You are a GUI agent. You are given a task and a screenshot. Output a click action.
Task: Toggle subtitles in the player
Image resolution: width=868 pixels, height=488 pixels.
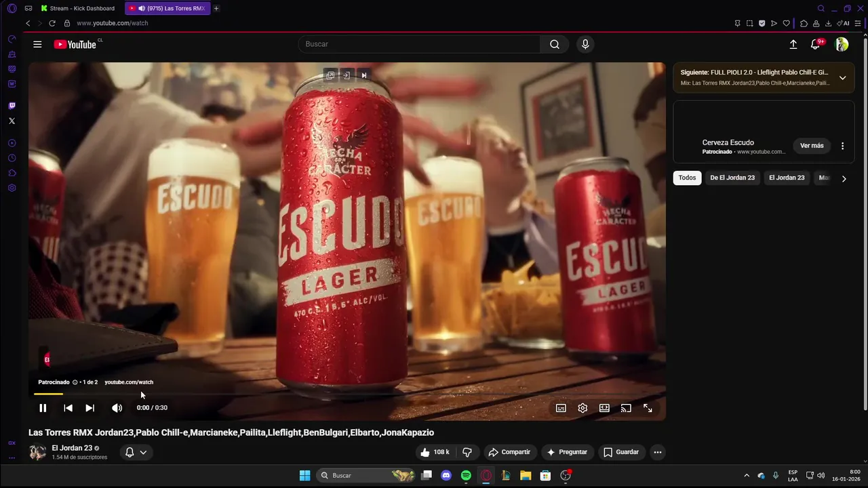561,408
